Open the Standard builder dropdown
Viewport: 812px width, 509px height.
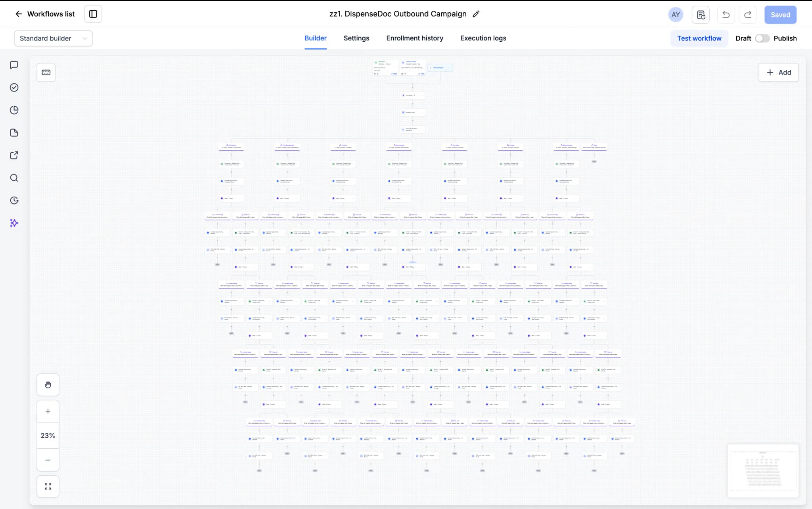pyautogui.click(x=53, y=38)
